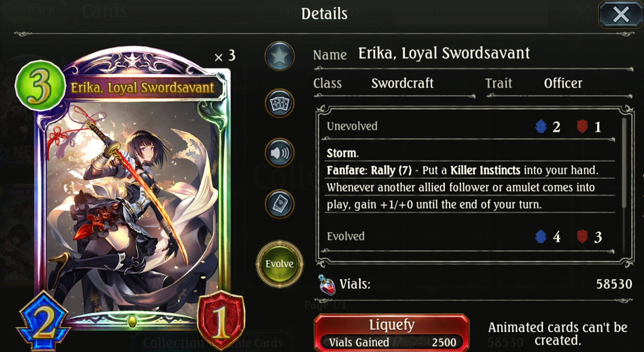
Task: Click the card name banner on card
Action: (x=142, y=87)
